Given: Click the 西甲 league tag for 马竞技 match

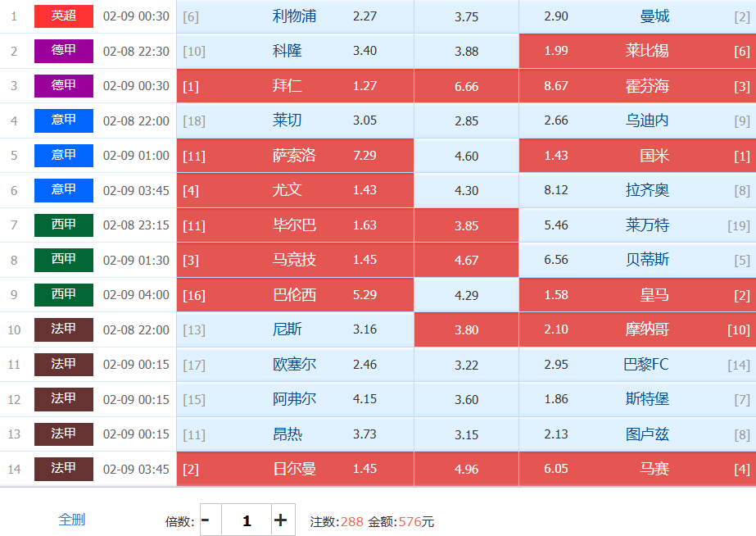Looking at the screenshot, I should (x=64, y=260).
